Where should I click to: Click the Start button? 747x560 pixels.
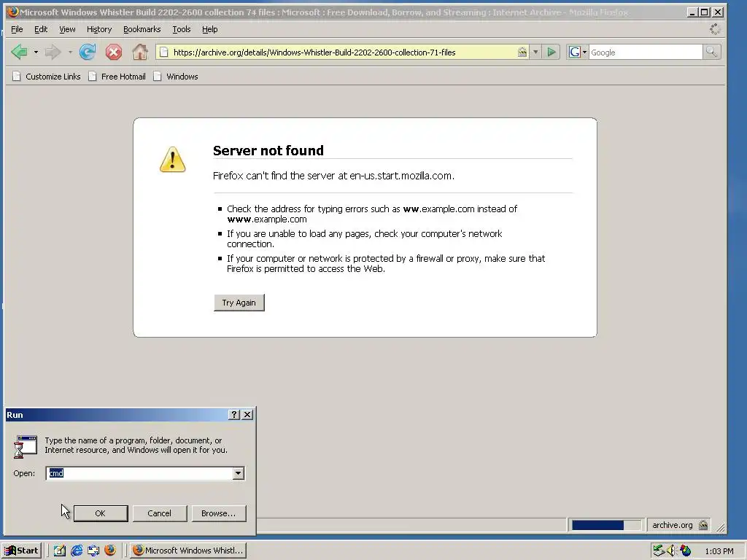coord(21,551)
